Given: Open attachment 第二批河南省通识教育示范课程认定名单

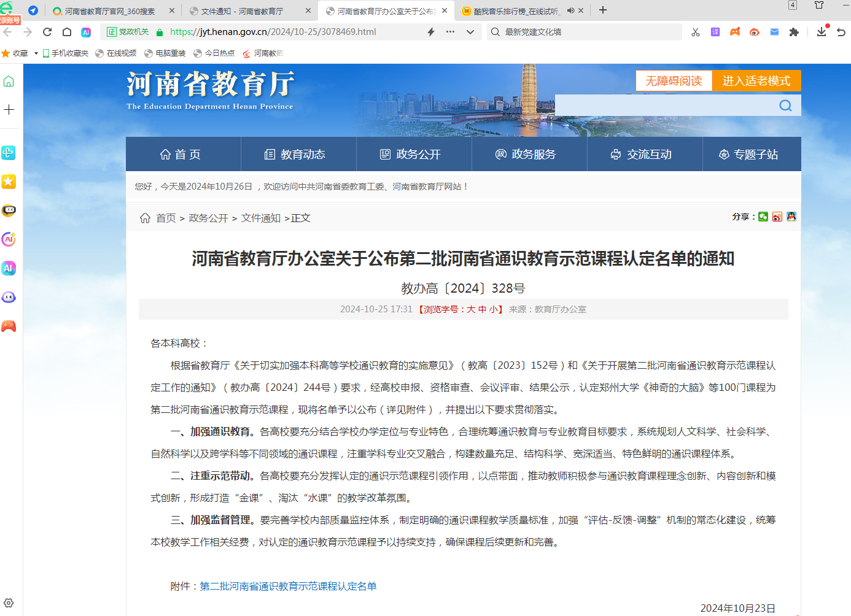Looking at the screenshot, I should click(x=289, y=587).
